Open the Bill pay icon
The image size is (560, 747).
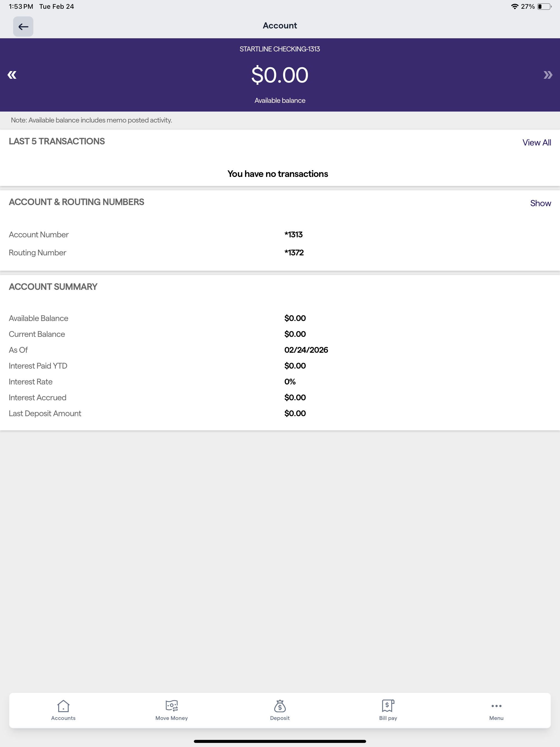pyautogui.click(x=388, y=705)
